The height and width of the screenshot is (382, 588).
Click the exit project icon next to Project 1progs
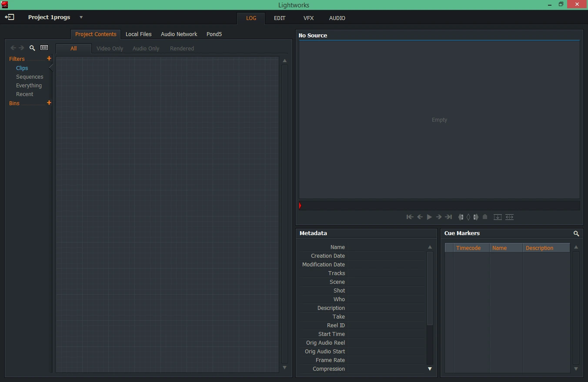click(10, 17)
